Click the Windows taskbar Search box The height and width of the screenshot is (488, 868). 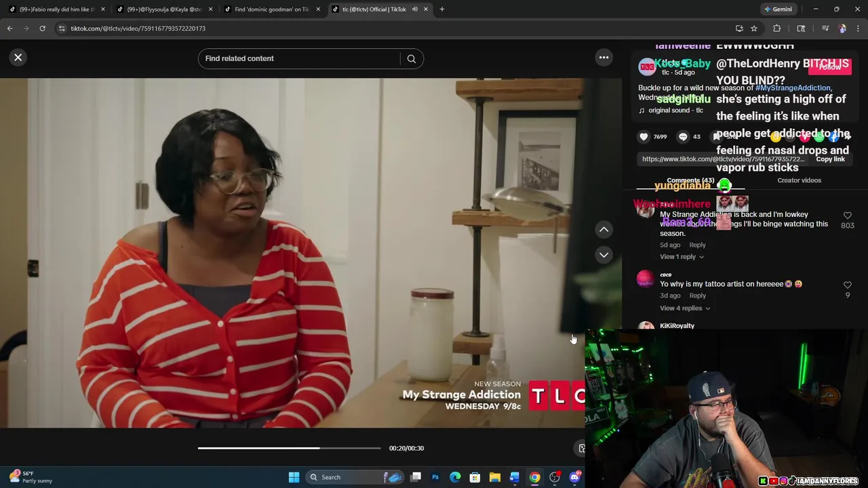(x=355, y=477)
